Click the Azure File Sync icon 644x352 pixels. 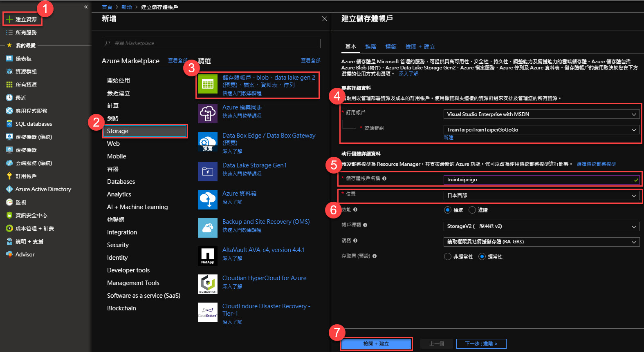[208, 113]
